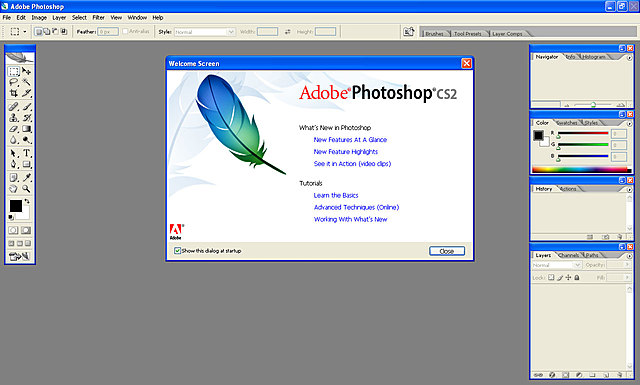
Task: Open the Fill slider arrow
Action: pyautogui.click(x=628, y=278)
